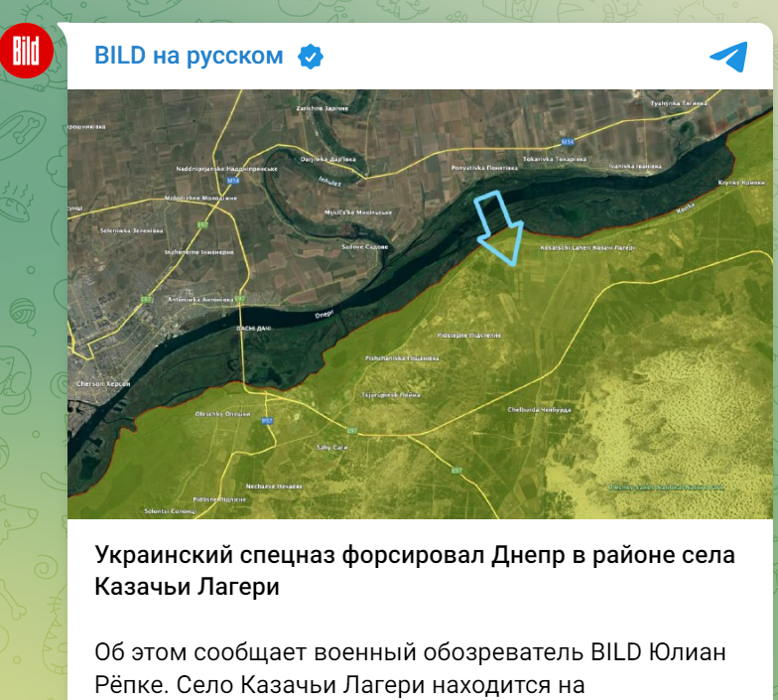
Task: Click the M14 road marker near Naddnipryanske
Action: click(233, 181)
